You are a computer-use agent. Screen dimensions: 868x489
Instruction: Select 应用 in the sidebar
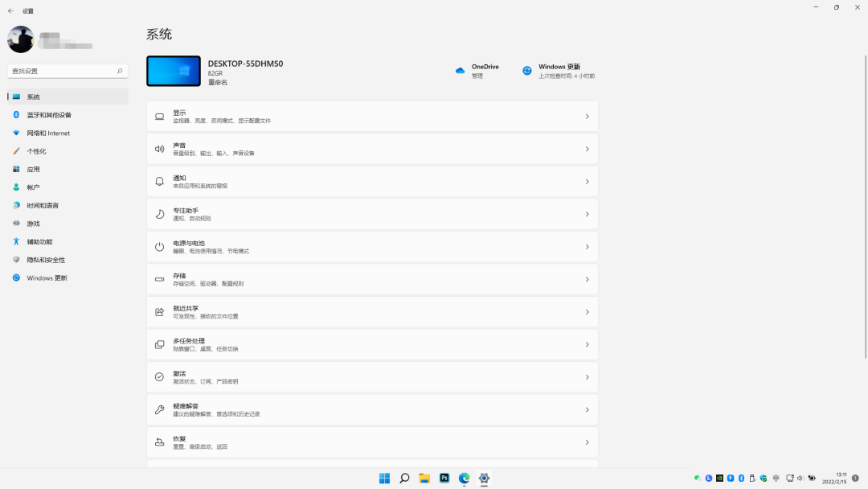click(68, 170)
